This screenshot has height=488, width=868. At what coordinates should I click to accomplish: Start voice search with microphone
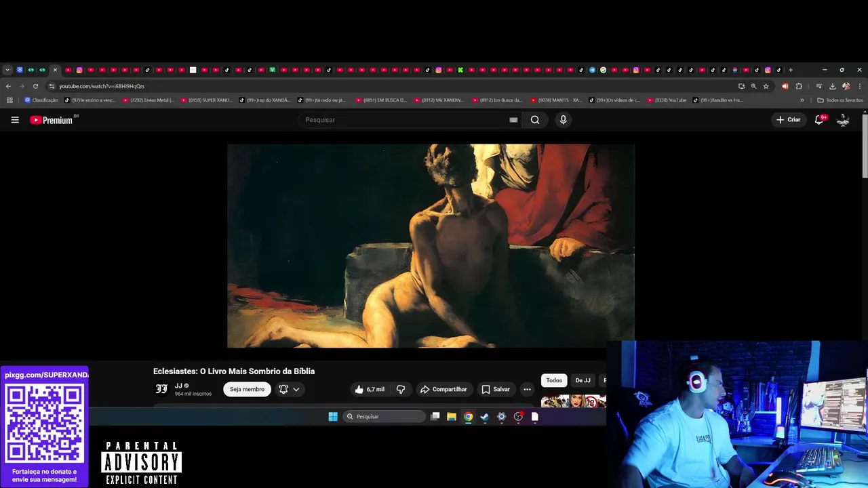click(x=563, y=120)
